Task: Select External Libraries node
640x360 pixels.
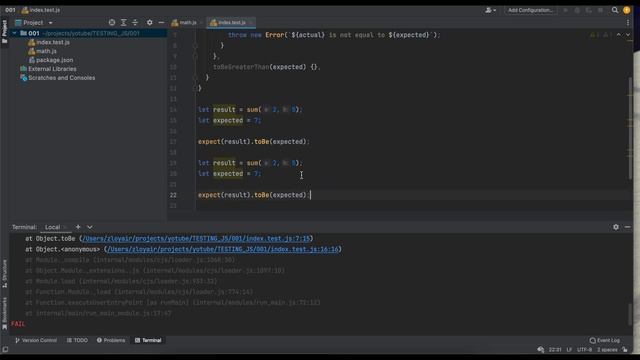Action: [x=49, y=69]
